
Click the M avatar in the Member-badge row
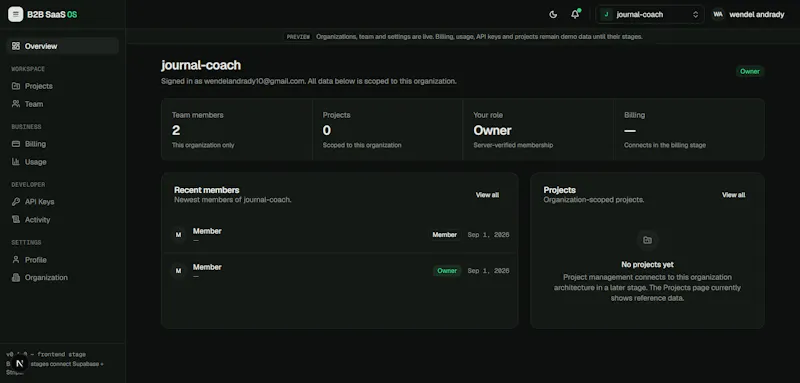point(179,235)
